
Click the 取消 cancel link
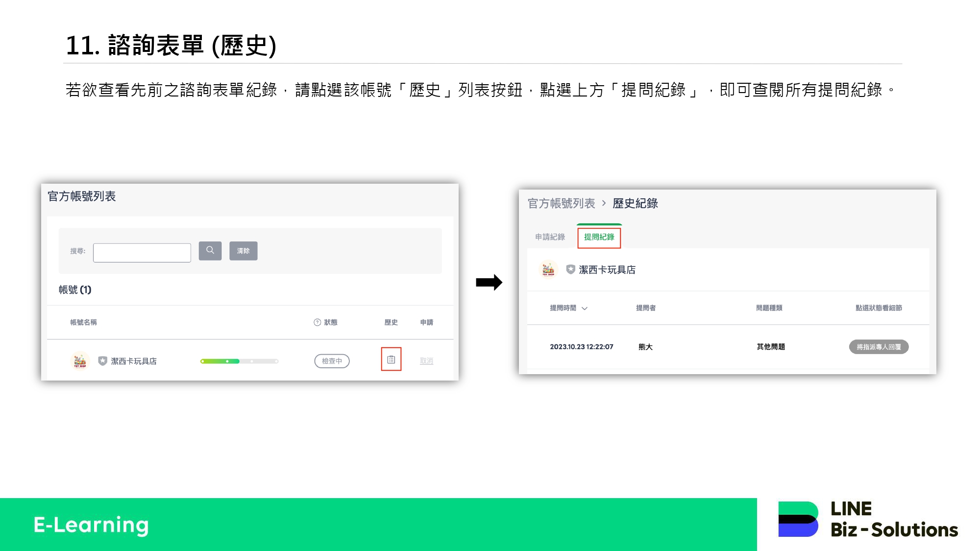point(426,361)
